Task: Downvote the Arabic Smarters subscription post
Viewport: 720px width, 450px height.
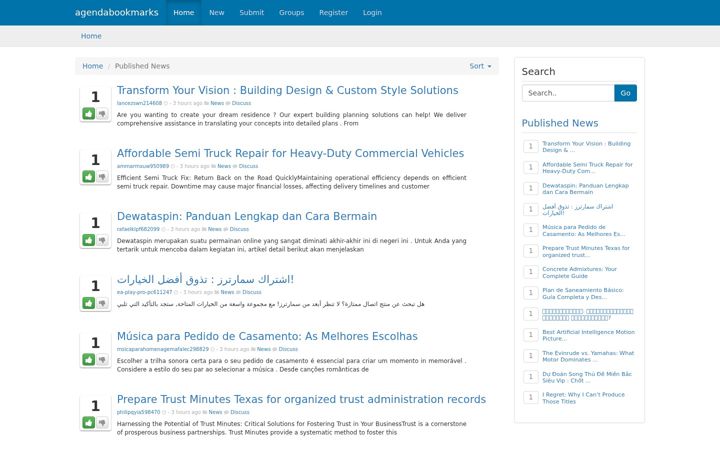Action: pyautogui.click(x=102, y=303)
